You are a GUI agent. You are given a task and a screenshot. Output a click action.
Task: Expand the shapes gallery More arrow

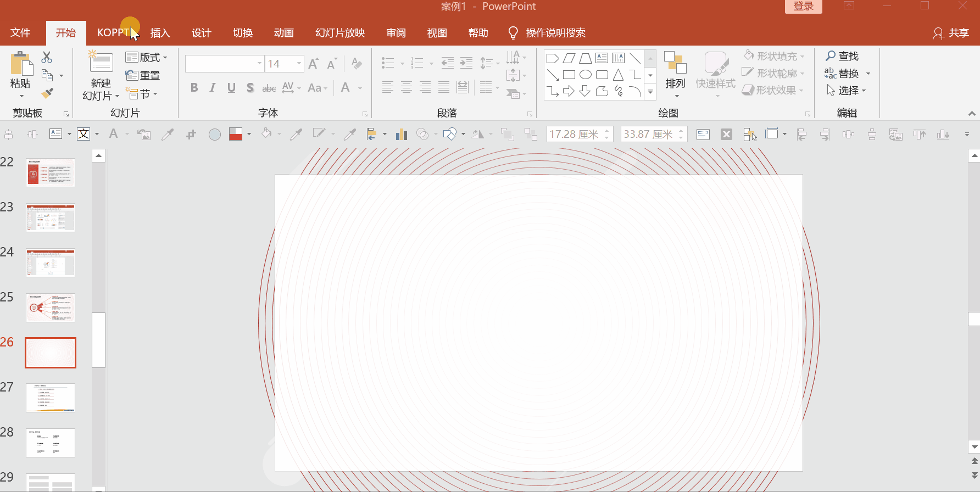(650, 92)
